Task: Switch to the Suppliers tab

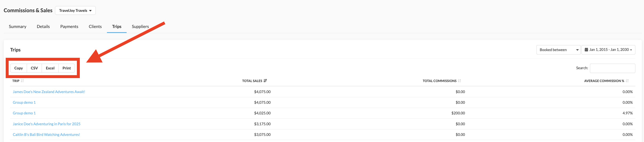Action: pos(140,27)
